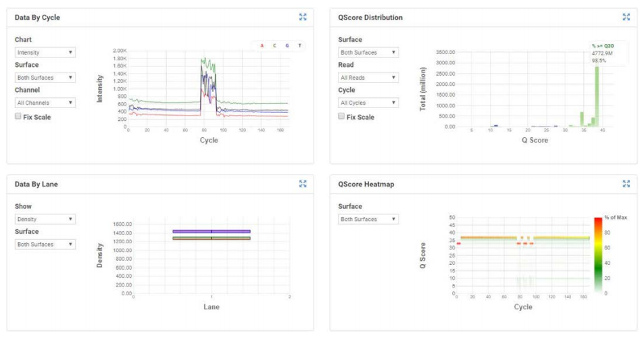Open Surface dropdown in QScore Heatmap
Viewport: 644px width, 344px height.
(x=368, y=219)
